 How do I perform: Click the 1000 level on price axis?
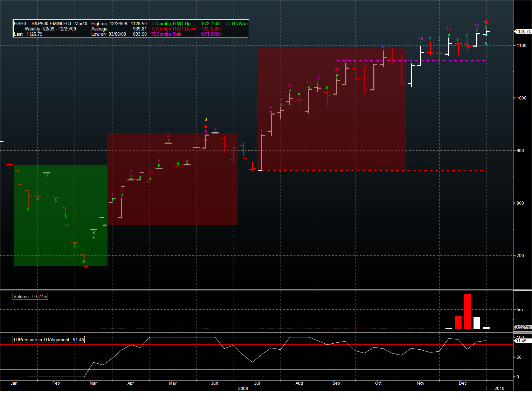click(x=521, y=98)
